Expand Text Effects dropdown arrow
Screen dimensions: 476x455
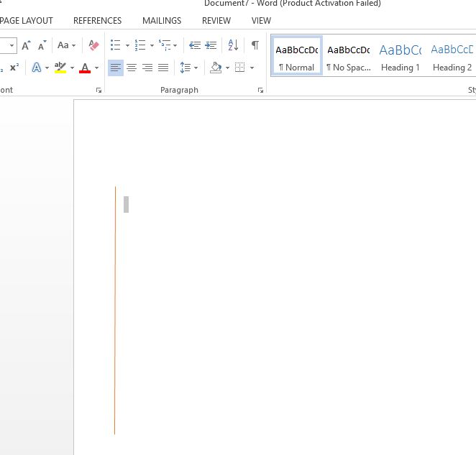(x=47, y=68)
